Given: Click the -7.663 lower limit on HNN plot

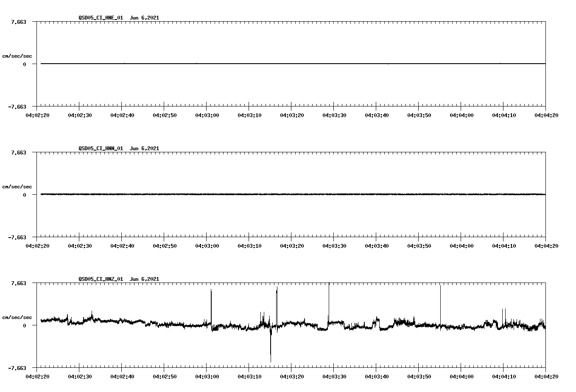Looking at the screenshot, I should coord(17,237).
